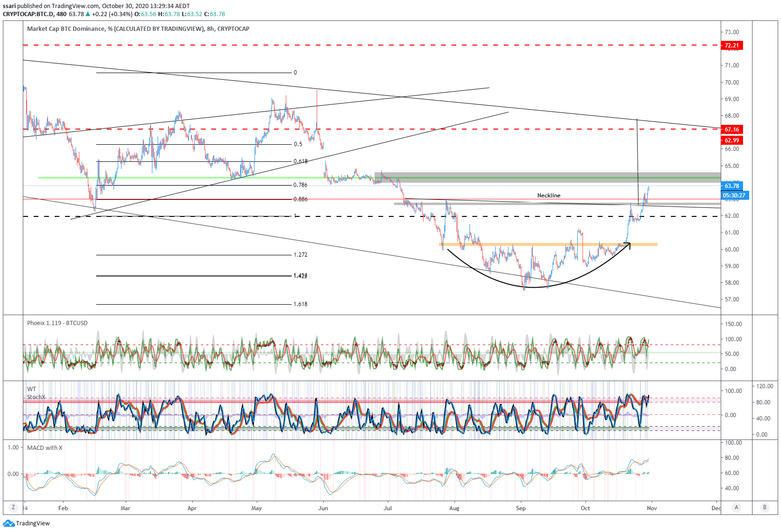781x532 pixels.
Task: Click the blue 63.78 current price label
Action: tap(732, 186)
